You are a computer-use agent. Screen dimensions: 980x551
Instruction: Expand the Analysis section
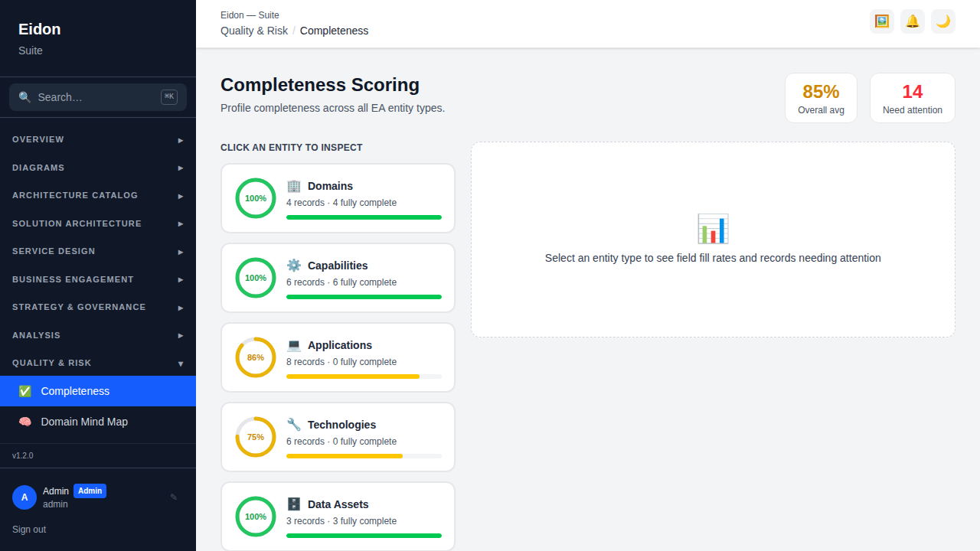[98, 335]
